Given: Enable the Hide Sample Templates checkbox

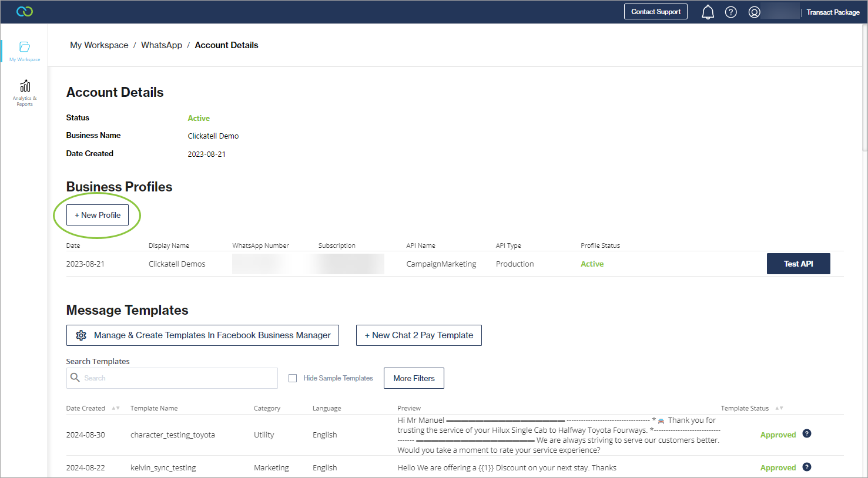Looking at the screenshot, I should pos(293,378).
